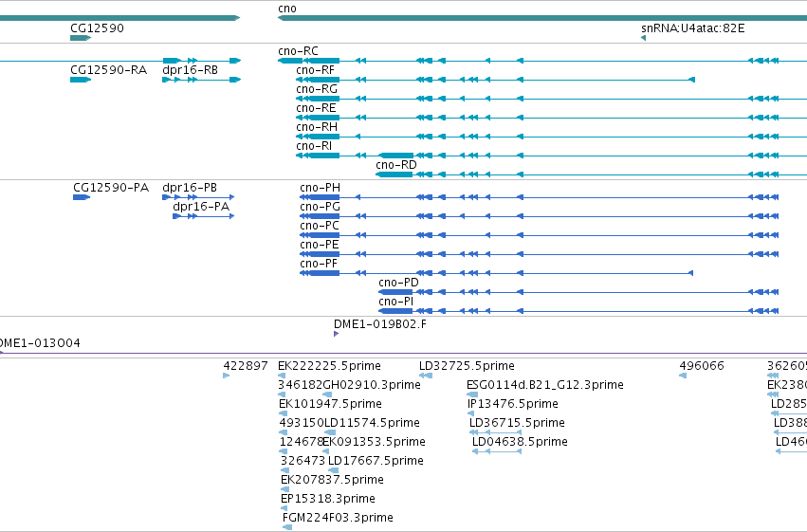807x532 pixels.
Task: Select the CG12590-PA protein label
Action: tap(111, 188)
